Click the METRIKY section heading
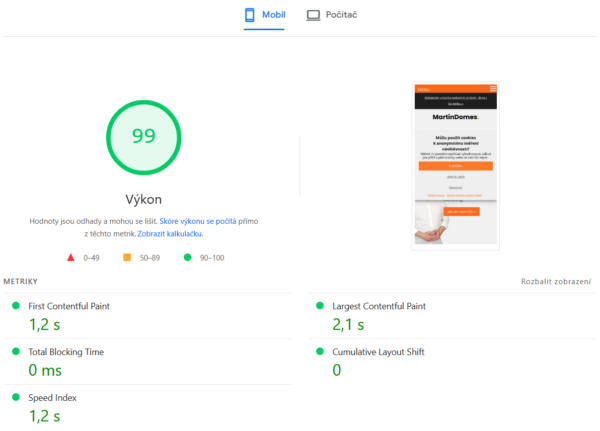 pyautogui.click(x=21, y=282)
